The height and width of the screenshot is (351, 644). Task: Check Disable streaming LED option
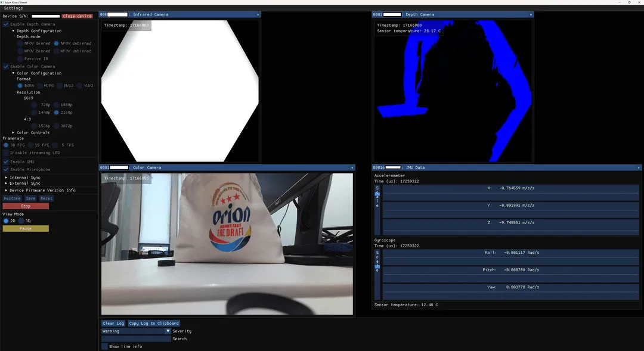pyautogui.click(x=6, y=153)
